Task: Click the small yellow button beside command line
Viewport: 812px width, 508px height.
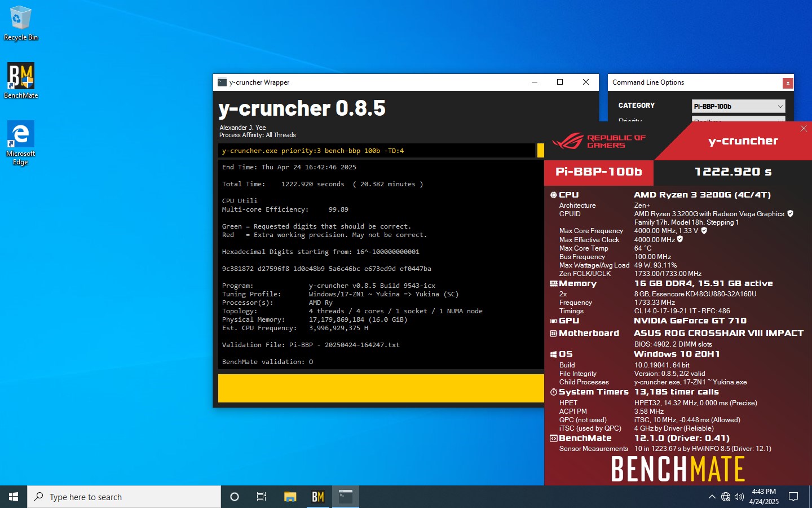Action: pos(541,151)
